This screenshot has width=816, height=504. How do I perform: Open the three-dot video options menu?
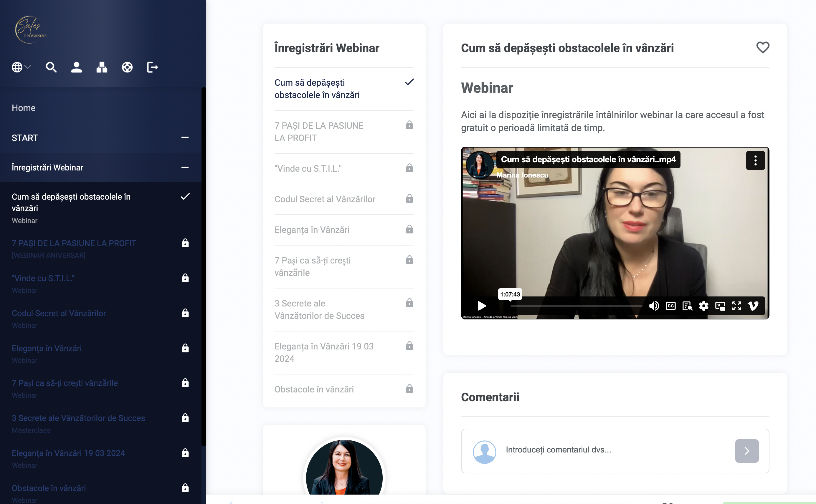[755, 160]
